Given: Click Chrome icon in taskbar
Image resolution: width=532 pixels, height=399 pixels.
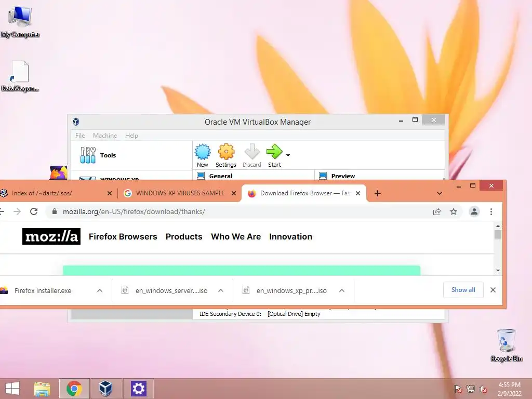Looking at the screenshot, I should (x=74, y=389).
